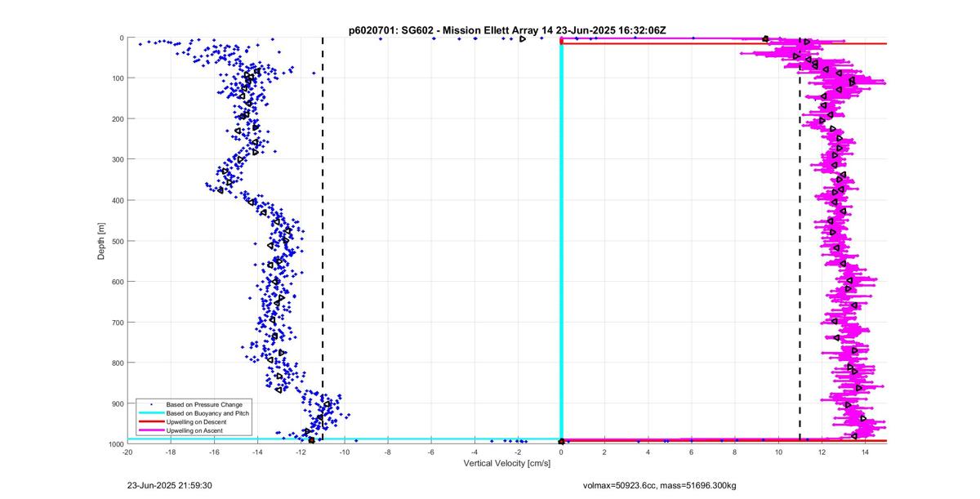Image resolution: width=980 pixels, height=499 pixels.
Task: Click the '-6' velocity axis tick label
Action: point(431,452)
